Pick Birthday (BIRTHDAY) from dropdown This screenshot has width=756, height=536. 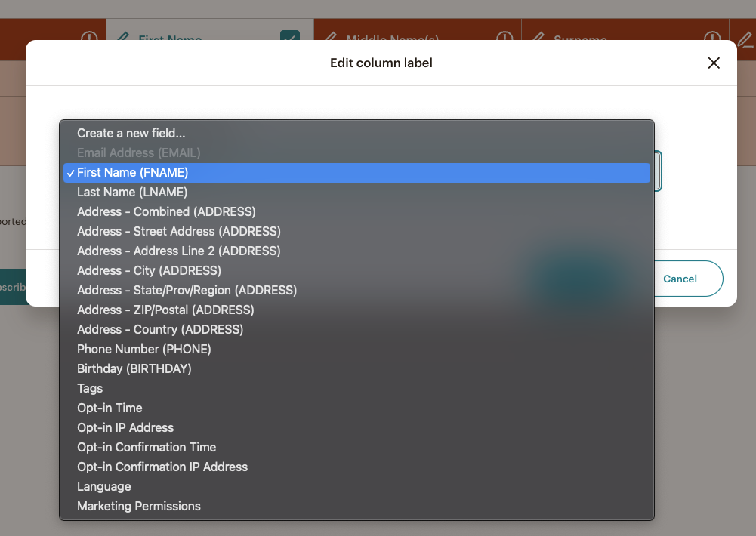[x=134, y=368]
